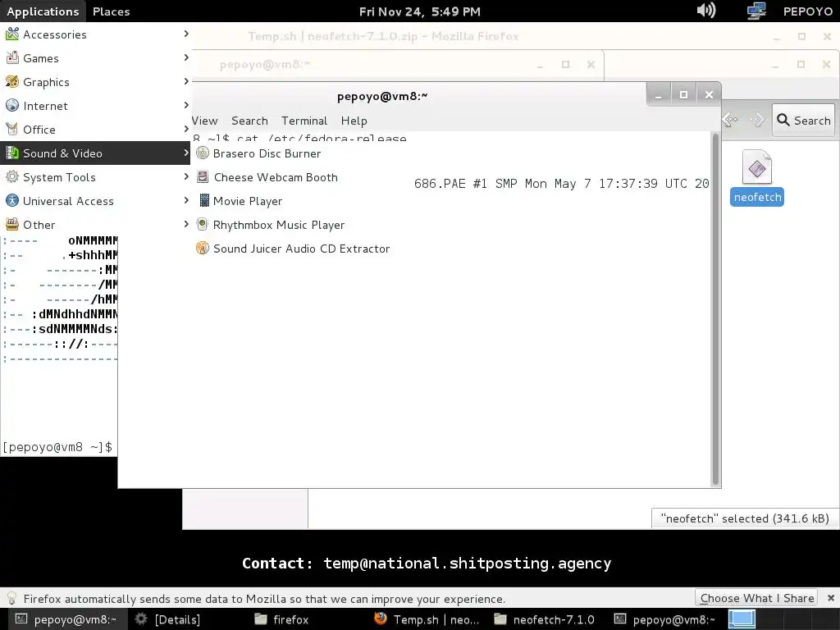Switch to neofetch-7.1.0 folder in taskbar

(544, 620)
